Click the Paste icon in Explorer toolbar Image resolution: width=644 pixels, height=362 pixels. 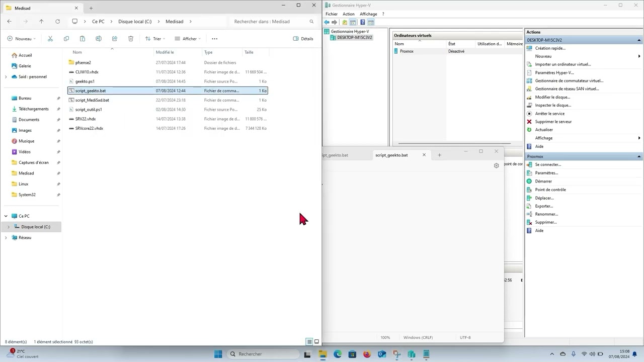[x=83, y=39]
